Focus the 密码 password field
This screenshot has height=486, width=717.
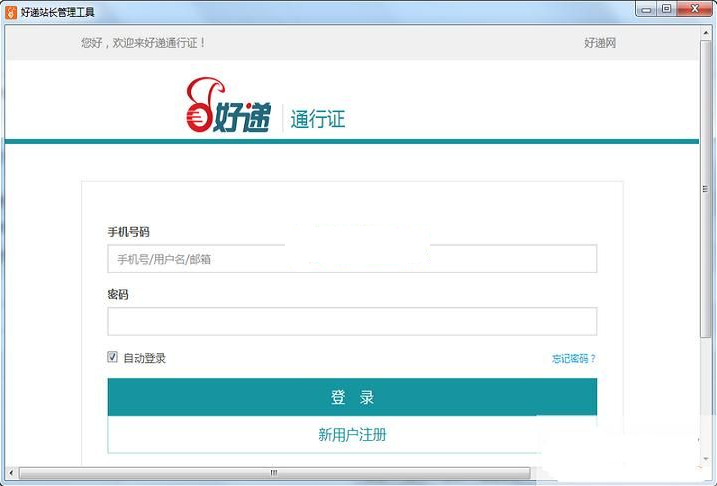352,321
